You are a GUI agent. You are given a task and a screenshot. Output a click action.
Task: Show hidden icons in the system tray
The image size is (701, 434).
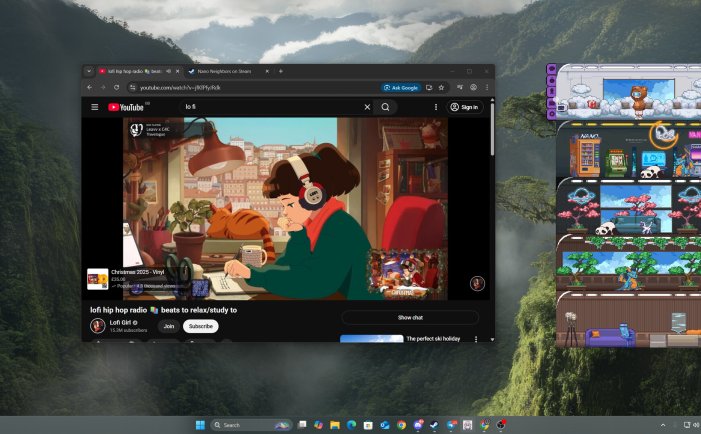click(662, 425)
